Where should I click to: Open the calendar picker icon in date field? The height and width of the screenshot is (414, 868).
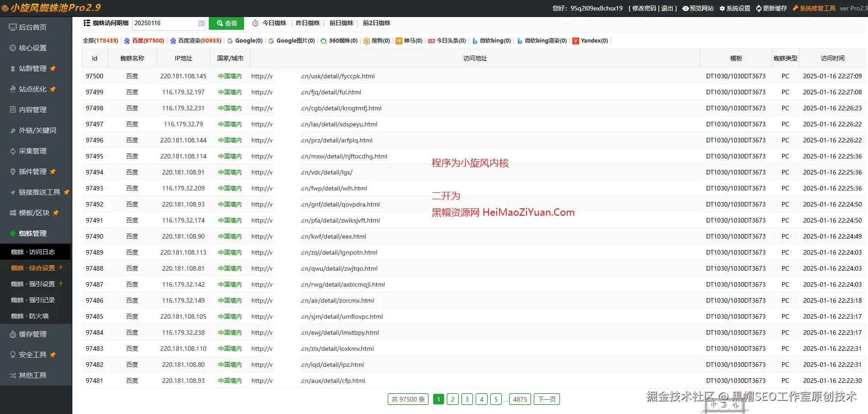(x=201, y=23)
